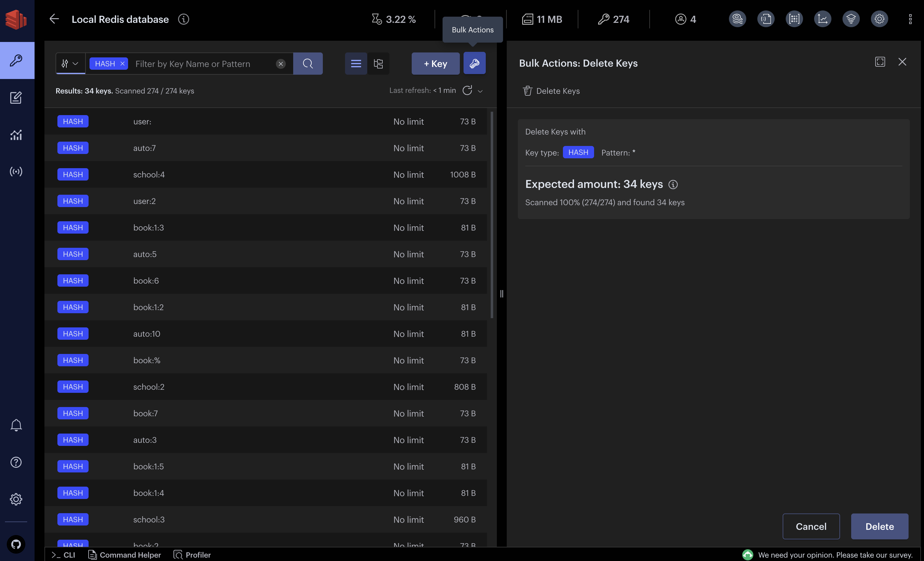
Task: Click database info icon beside title
Action: coord(183,19)
